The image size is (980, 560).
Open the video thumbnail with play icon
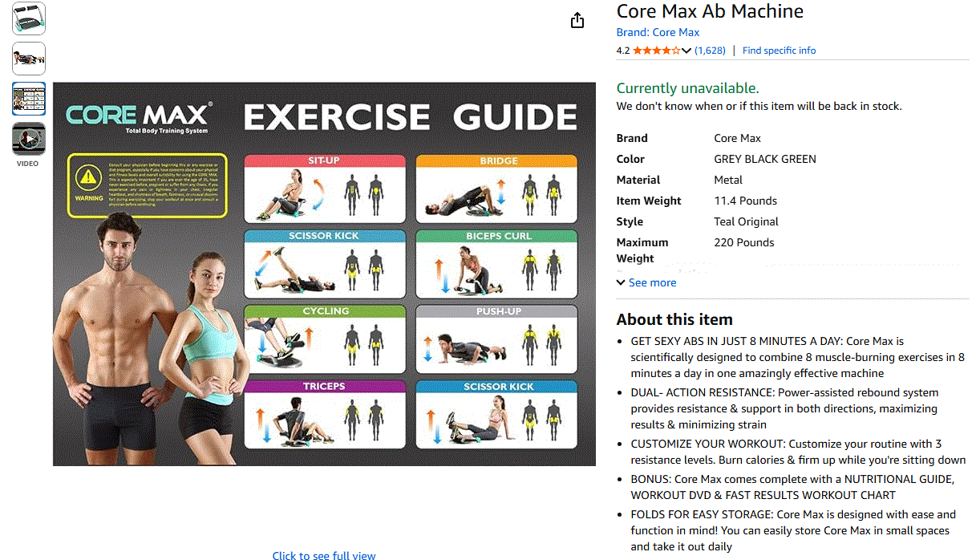pos(29,139)
